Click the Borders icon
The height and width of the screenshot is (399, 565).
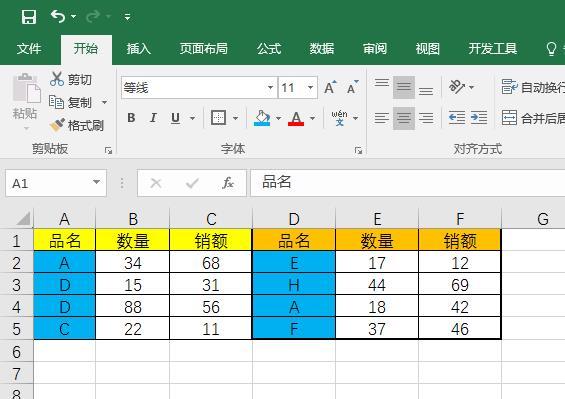coord(218,118)
